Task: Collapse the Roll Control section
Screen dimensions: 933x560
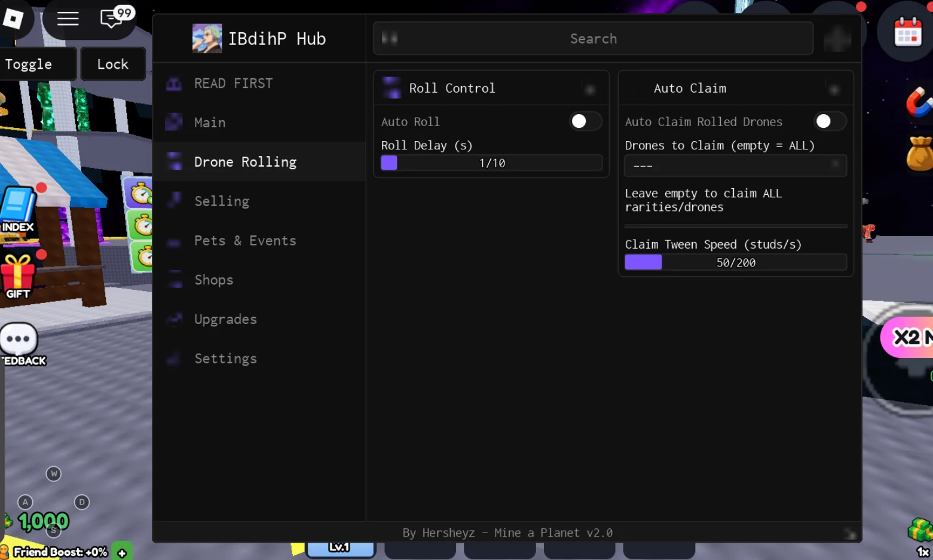Action: click(x=590, y=90)
